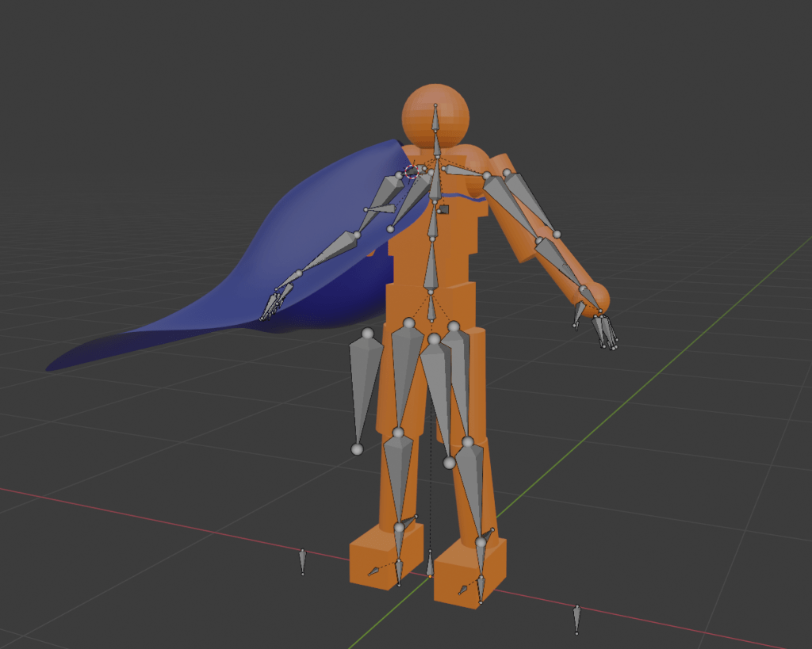Click the blue cape mesh
Image resolution: width=812 pixels, height=649 pixels.
pos(238,262)
